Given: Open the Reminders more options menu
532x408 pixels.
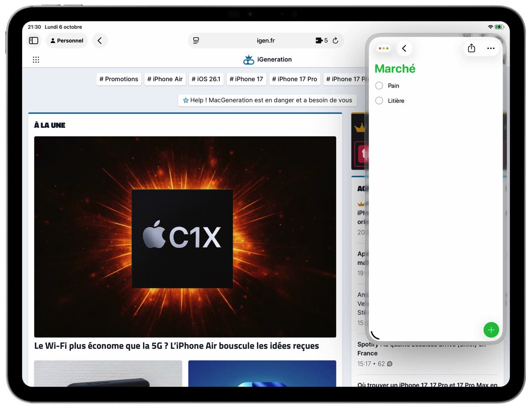Looking at the screenshot, I should 491,48.
